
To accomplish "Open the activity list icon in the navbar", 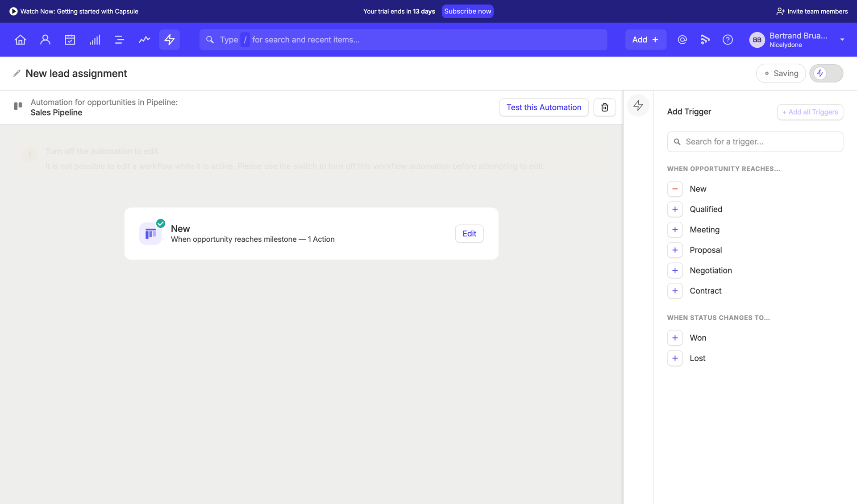I will (119, 39).
